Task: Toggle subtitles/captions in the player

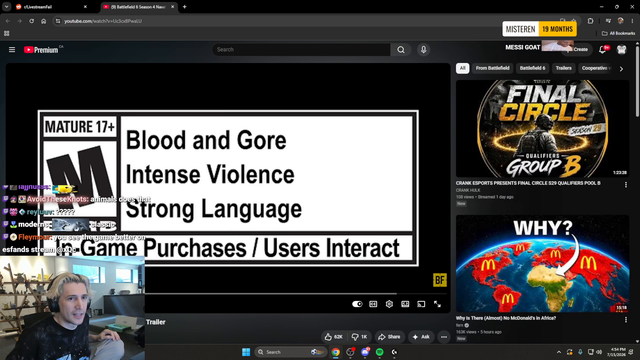Action: tap(373, 304)
